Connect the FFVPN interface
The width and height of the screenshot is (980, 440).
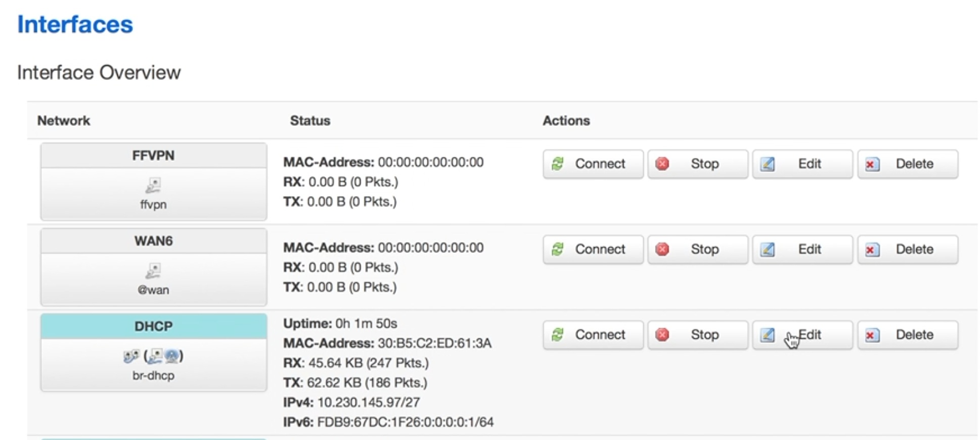[x=593, y=164]
